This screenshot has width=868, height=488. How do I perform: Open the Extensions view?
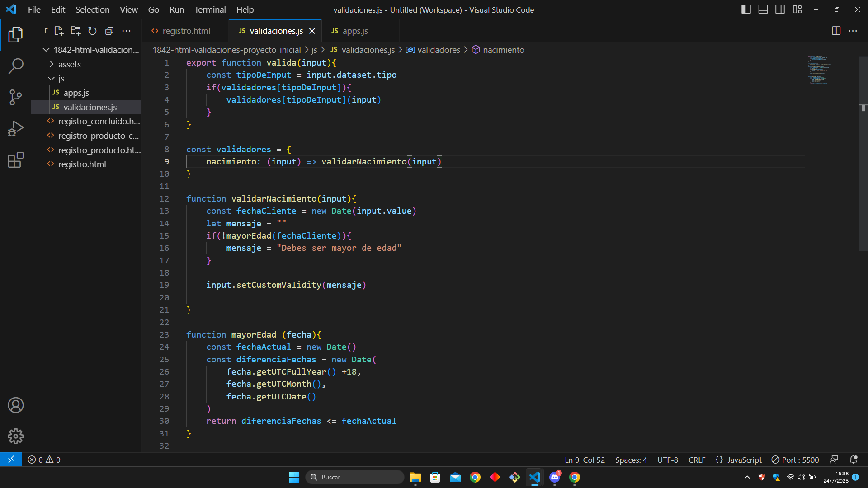[15, 160]
